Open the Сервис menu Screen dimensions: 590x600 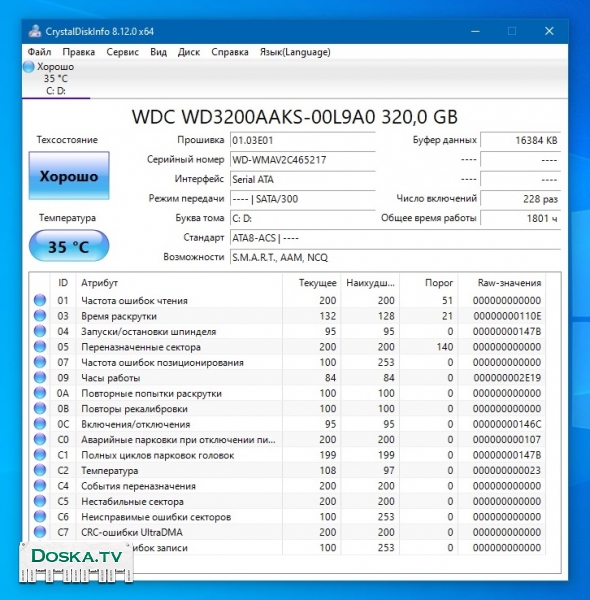click(122, 52)
